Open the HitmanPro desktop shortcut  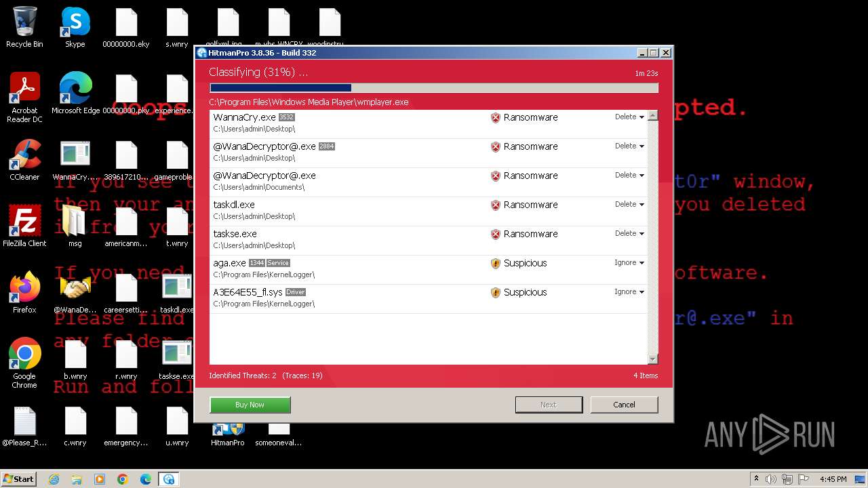[228, 434]
